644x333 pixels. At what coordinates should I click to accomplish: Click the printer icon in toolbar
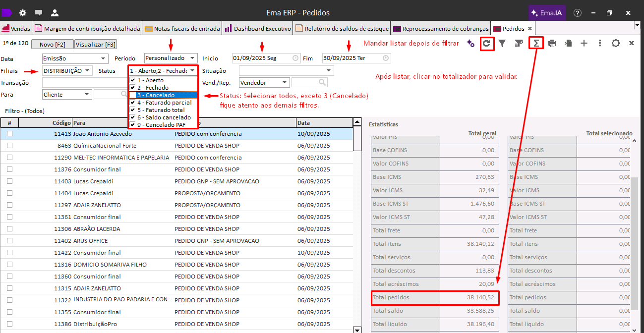click(552, 44)
